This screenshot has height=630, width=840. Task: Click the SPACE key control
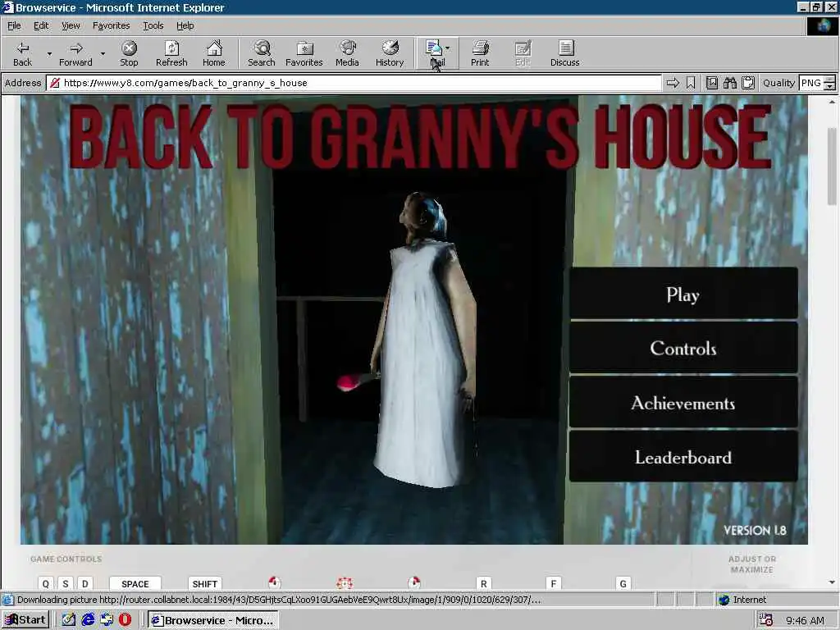click(x=135, y=583)
